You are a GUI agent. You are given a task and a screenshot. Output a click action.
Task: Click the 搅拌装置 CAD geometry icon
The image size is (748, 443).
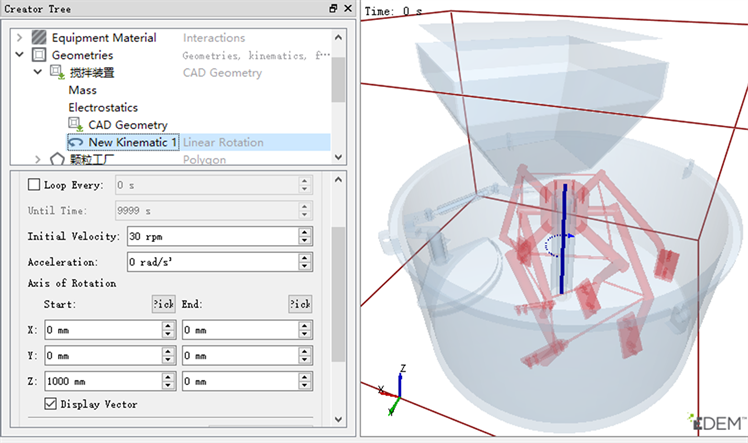click(56, 73)
